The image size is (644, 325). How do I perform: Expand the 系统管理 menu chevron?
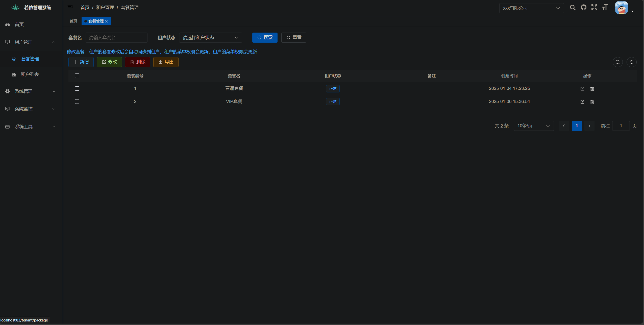54,91
